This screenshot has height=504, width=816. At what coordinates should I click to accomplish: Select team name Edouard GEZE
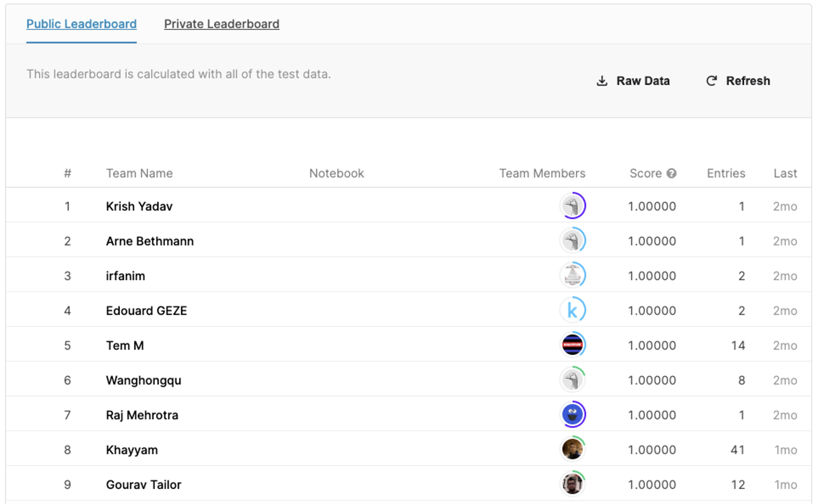click(x=146, y=311)
